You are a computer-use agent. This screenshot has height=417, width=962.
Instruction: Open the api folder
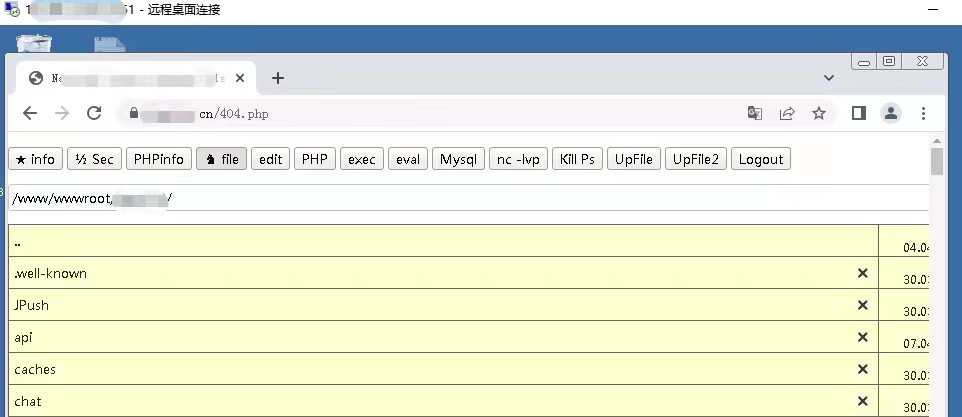tap(23, 337)
